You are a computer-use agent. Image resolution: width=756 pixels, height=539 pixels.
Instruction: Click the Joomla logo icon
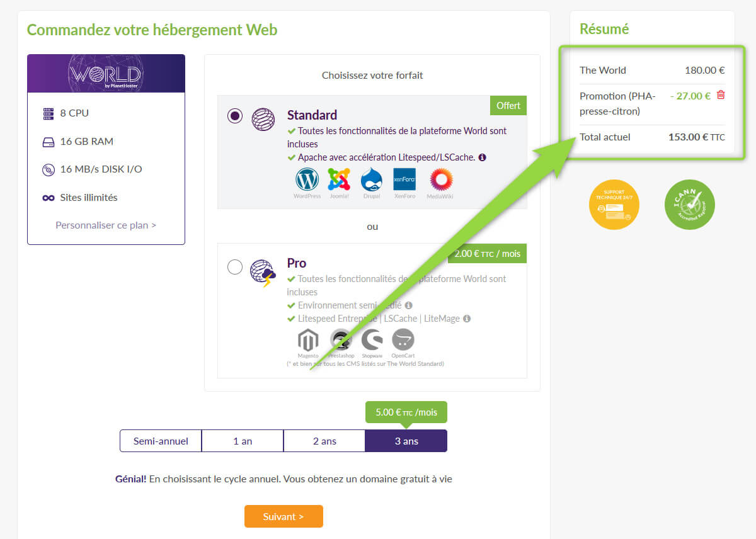[x=339, y=180]
